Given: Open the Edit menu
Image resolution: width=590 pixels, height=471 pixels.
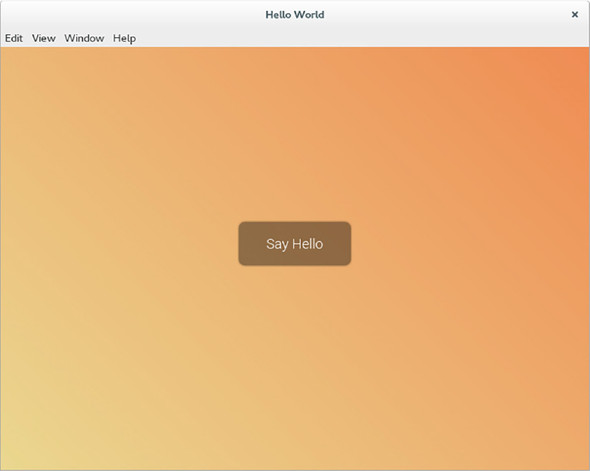Looking at the screenshot, I should 14,38.
